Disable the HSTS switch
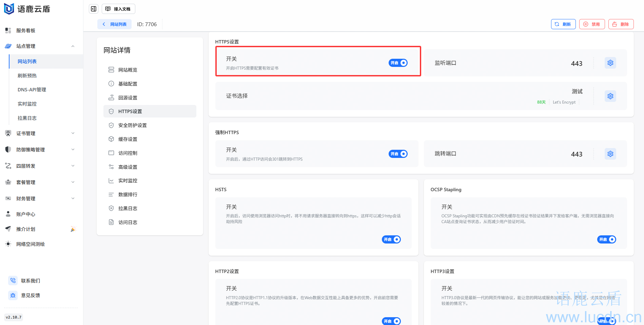This screenshot has height=325, width=644. point(391,239)
